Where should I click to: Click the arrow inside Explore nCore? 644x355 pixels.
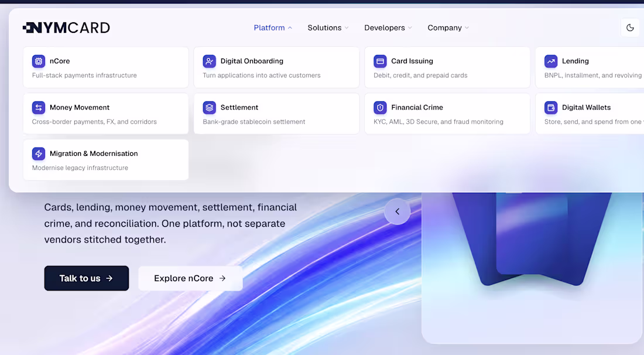[222, 278]
